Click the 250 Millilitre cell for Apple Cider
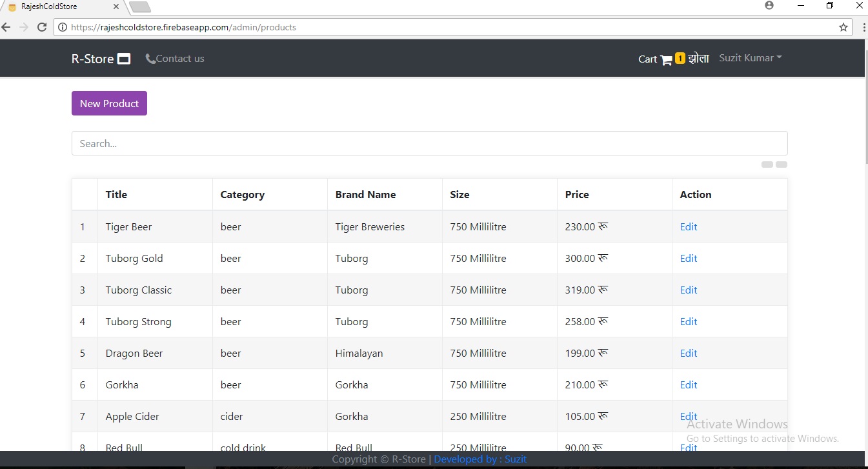 [500, 416]
